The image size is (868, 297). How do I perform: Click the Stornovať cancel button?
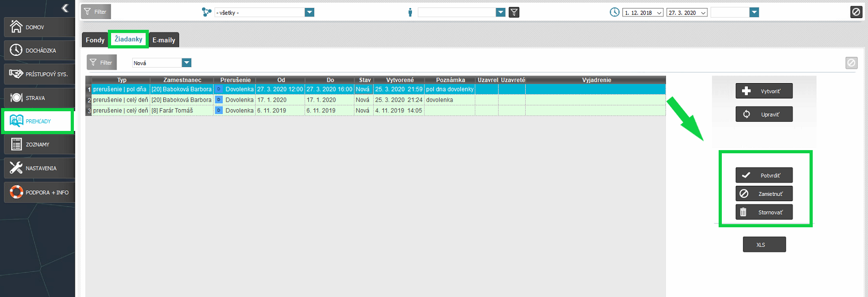pos(764,212)
